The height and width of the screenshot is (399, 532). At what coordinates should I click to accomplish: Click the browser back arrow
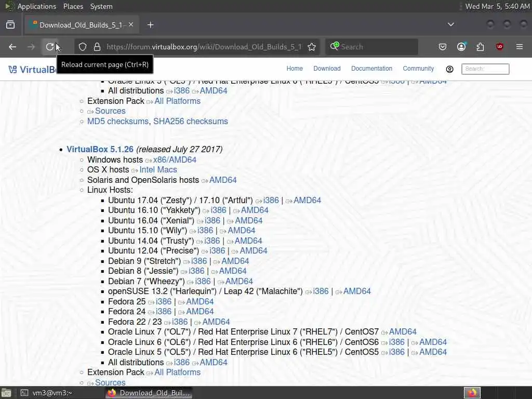pos(12,47)
